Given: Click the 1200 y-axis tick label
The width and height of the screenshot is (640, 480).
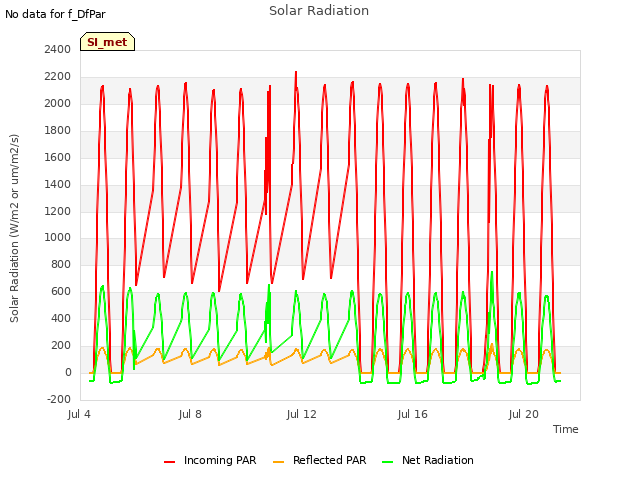Looking at the screenshot, I should (58, 211).
